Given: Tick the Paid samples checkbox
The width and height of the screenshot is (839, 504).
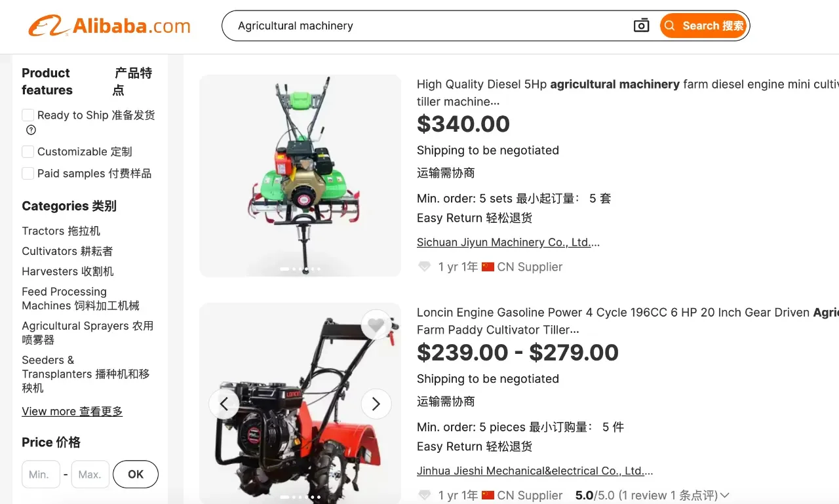Looking at the screenshot, I should point(28,173).
